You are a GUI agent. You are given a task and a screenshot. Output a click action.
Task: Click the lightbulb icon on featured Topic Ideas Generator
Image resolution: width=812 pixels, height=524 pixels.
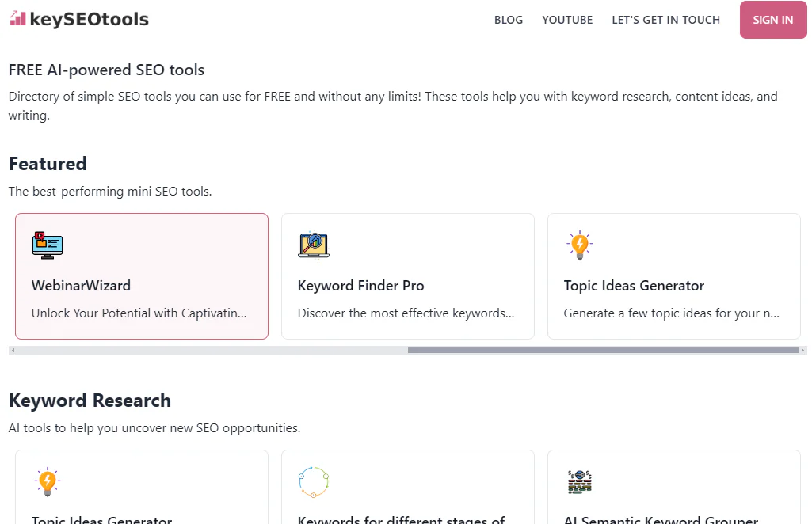(x=579, y=245)
